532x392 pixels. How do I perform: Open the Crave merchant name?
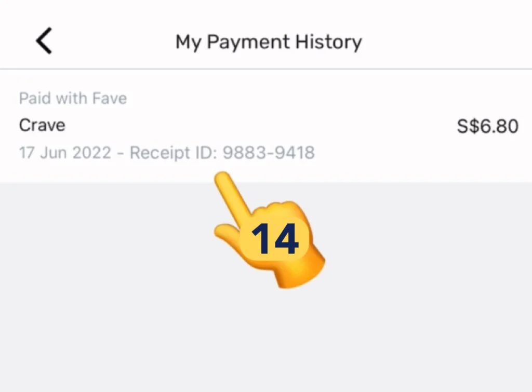(x=42, y=125)
